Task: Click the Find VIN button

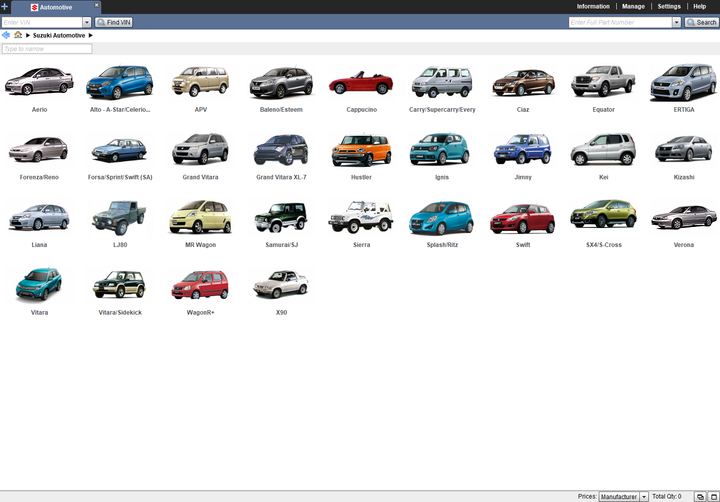Action: [x=113, y=22]
